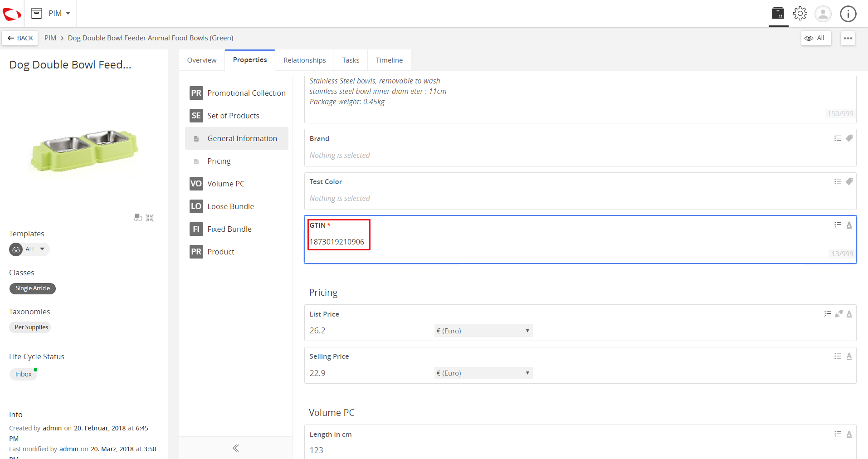
Task: Click the Length in cm value 123
Action: coord(317,450)
